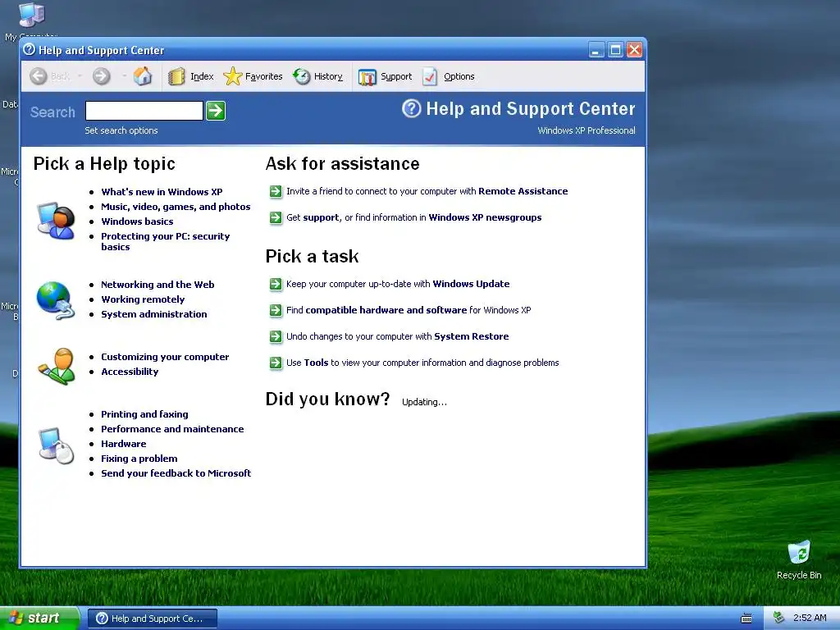Click the green tray notification icon
The height and width of the screenshot is (630, 840).
pyautogui.click(x=778, y=618)
